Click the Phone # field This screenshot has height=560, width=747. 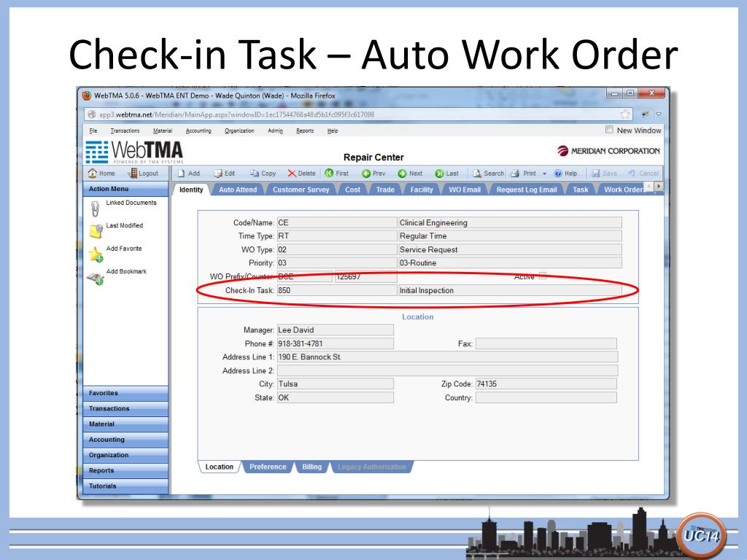point(336,344)
